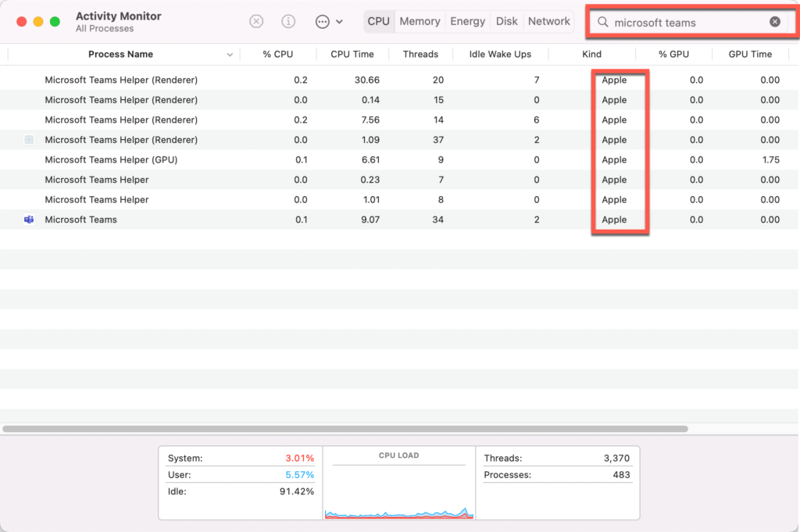Click the User percentage 5.57%
Viewport: 800px width, 532px height.
pyautogui.click(x=299, y=475)
